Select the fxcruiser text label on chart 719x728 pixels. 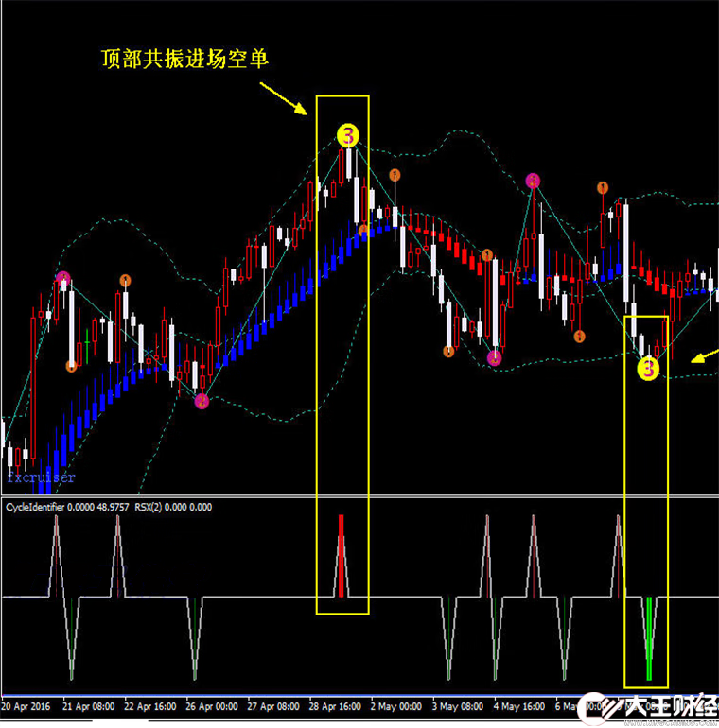pyautogui.click(x=41, y=477)
